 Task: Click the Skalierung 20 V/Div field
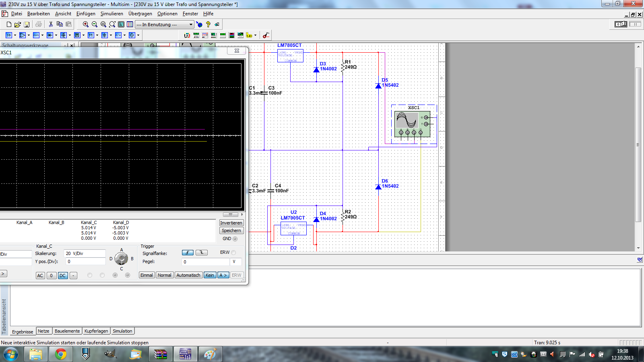85,253
